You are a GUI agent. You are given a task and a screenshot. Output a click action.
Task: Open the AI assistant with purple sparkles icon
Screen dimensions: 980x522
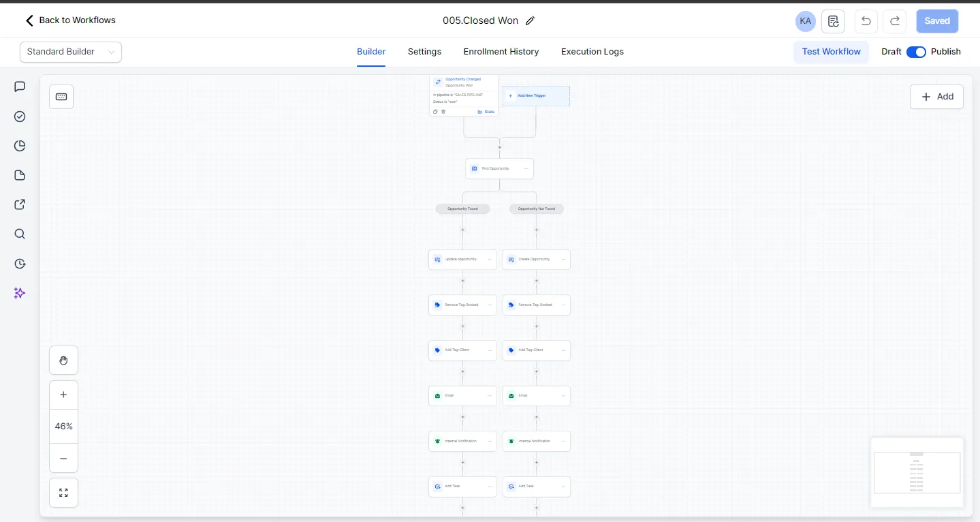tap(20, 293)
